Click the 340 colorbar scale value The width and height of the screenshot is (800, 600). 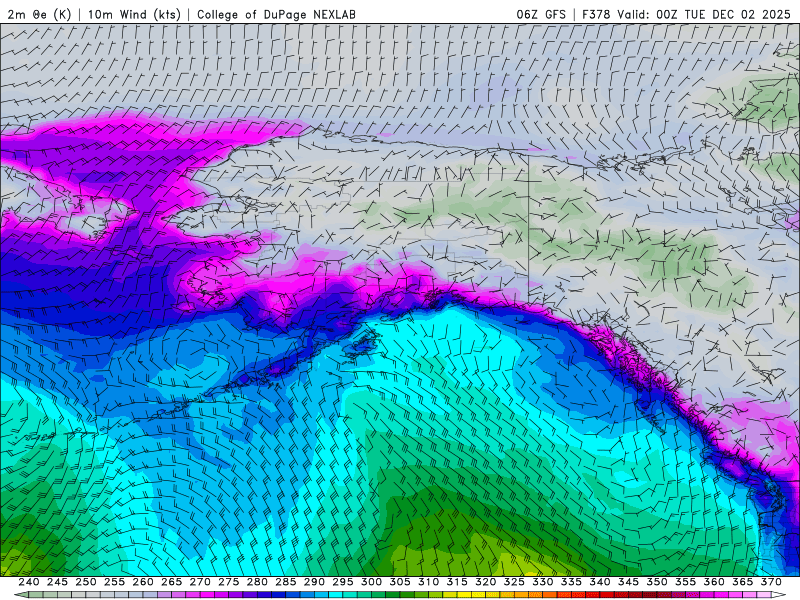(600, 582)
